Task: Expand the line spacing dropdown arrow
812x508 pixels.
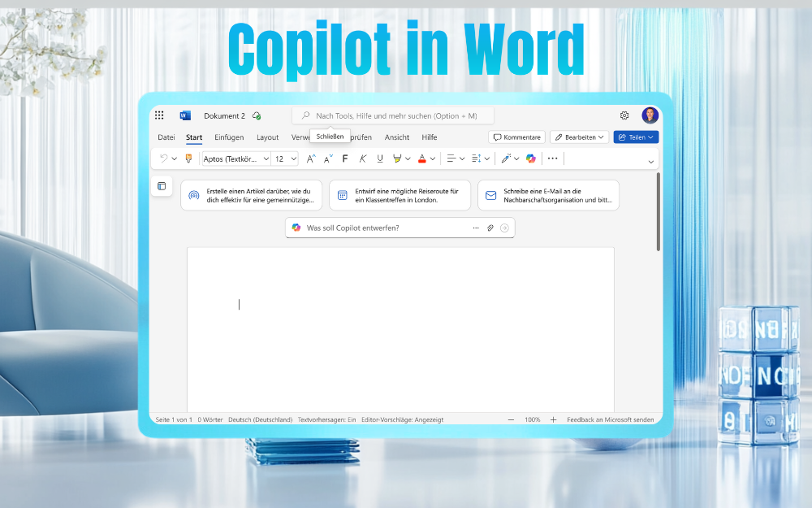Action: click(x=486, y=158)
